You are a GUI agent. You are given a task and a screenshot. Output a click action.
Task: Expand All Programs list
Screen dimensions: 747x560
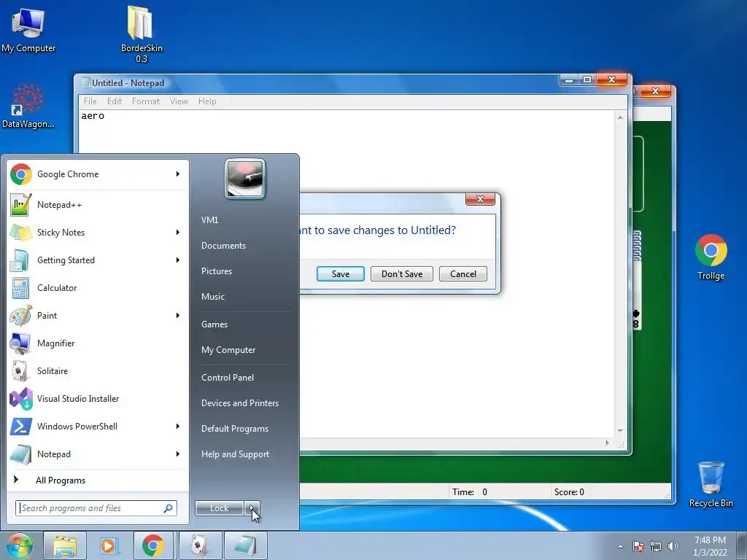click(x=97, y=480)
